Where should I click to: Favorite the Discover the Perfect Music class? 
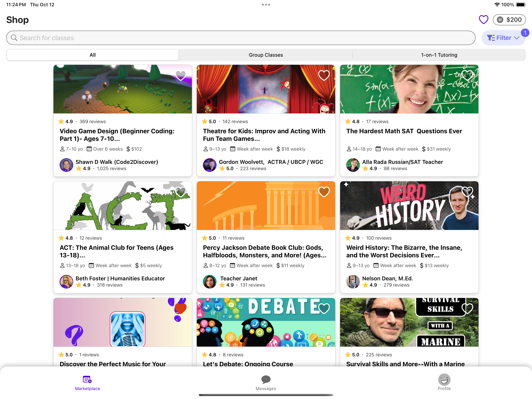coord(181,309)
